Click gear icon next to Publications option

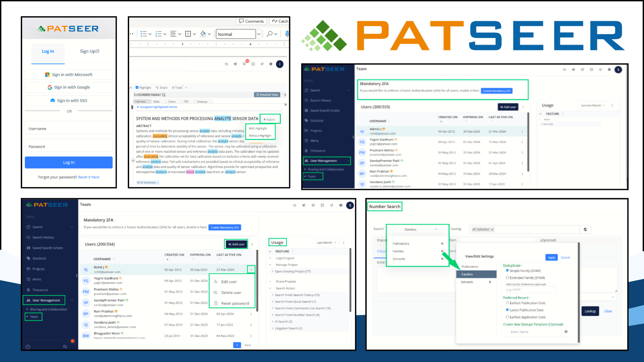tap(442, 244)
